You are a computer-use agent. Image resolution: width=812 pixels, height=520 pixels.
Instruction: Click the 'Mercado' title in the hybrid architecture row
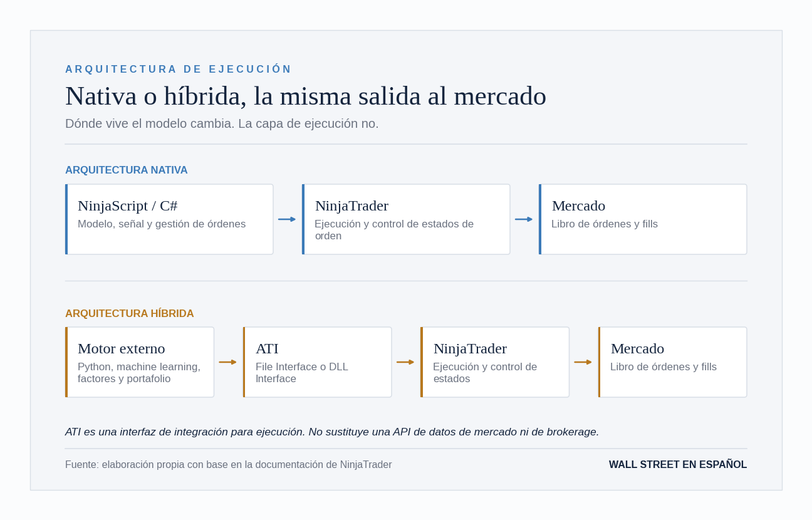click(x=637, y=348)
